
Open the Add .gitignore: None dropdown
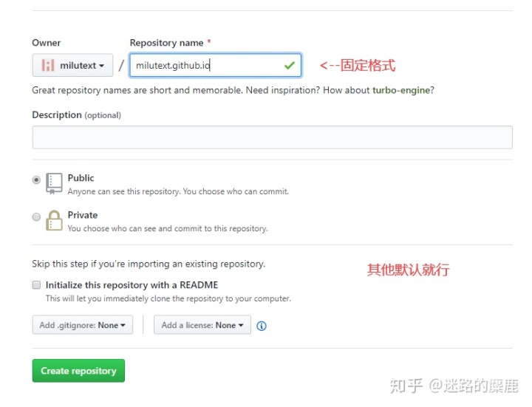[83, 325]
